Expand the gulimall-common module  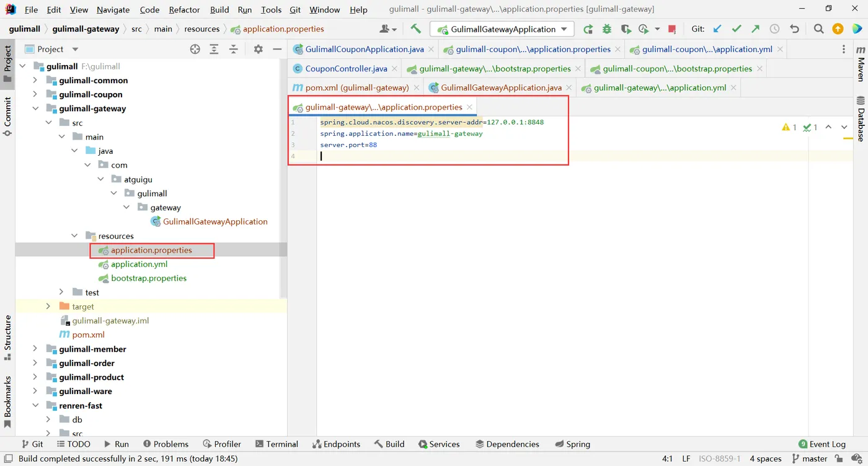click(x=35, y=80)
